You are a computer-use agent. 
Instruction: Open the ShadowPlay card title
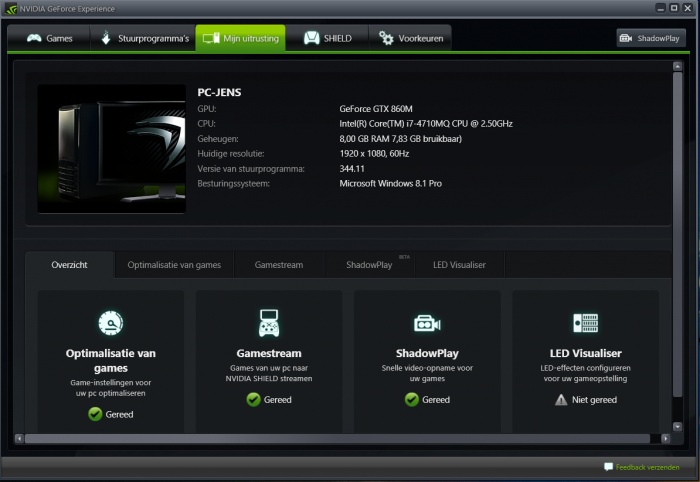click(x=427, y=353)
